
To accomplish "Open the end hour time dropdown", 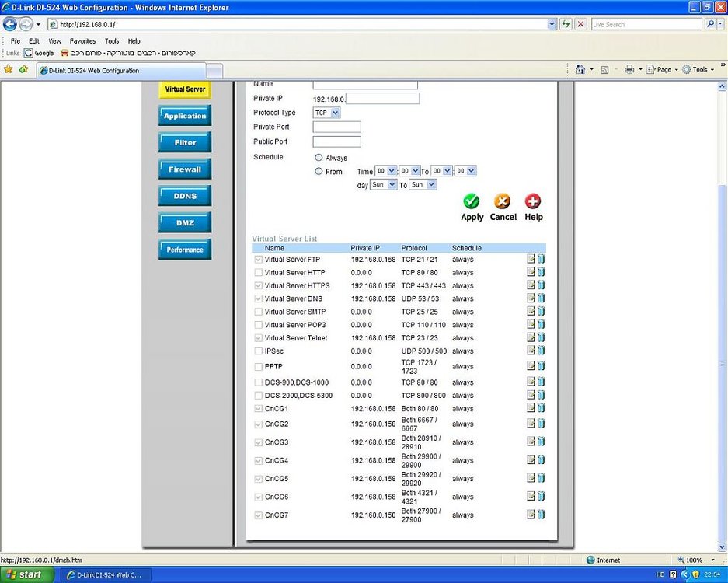I will click(441, 172).
